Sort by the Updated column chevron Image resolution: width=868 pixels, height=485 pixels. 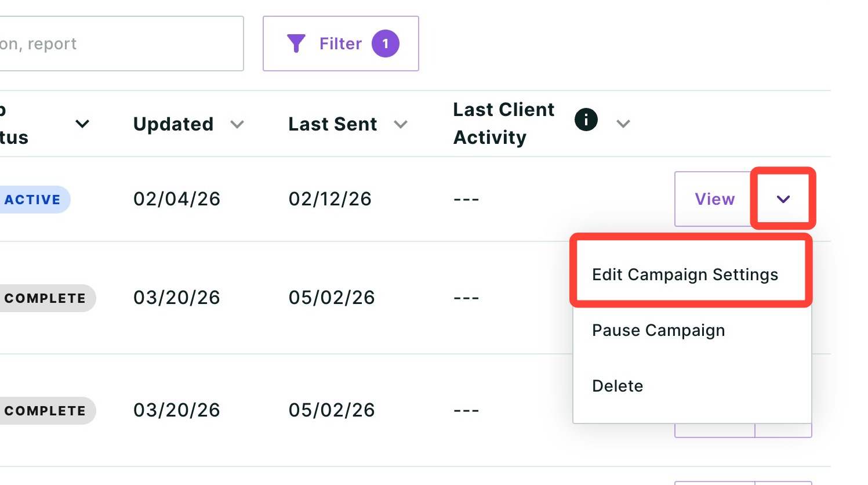click(x=237, y=124)
